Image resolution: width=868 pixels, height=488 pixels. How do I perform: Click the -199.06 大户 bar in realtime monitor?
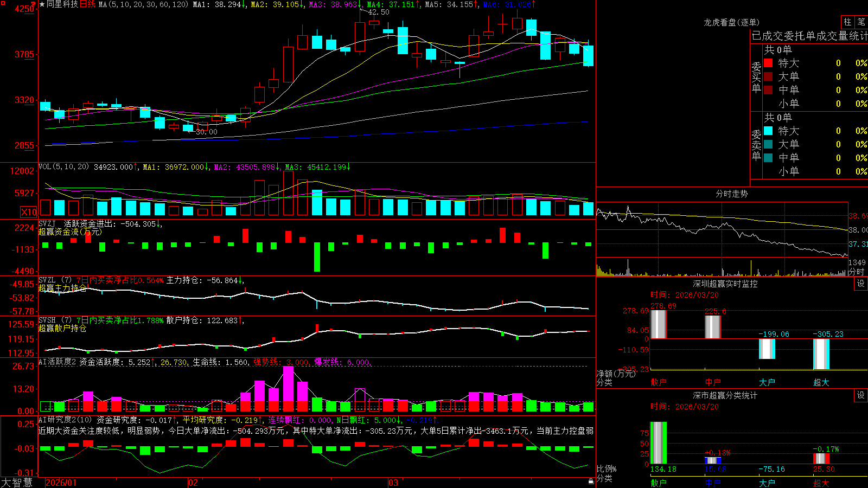pos(767,349)
